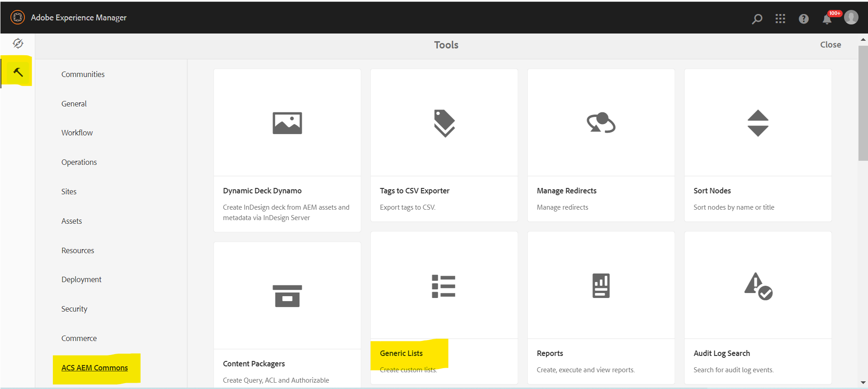Open the user profile avatar
The width and height of the screenshot is (868, 389).
coord(851,17)
